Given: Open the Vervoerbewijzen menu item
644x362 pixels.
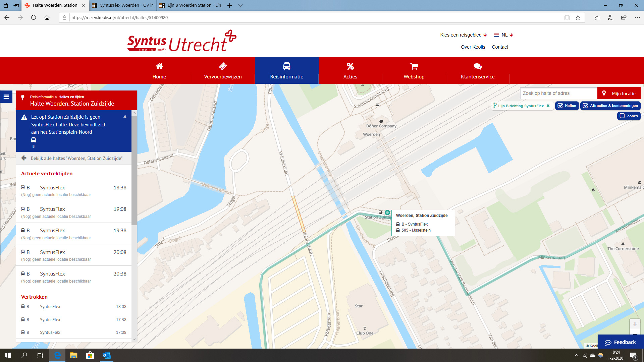Looking at the screenshot, I should (223, 70).
